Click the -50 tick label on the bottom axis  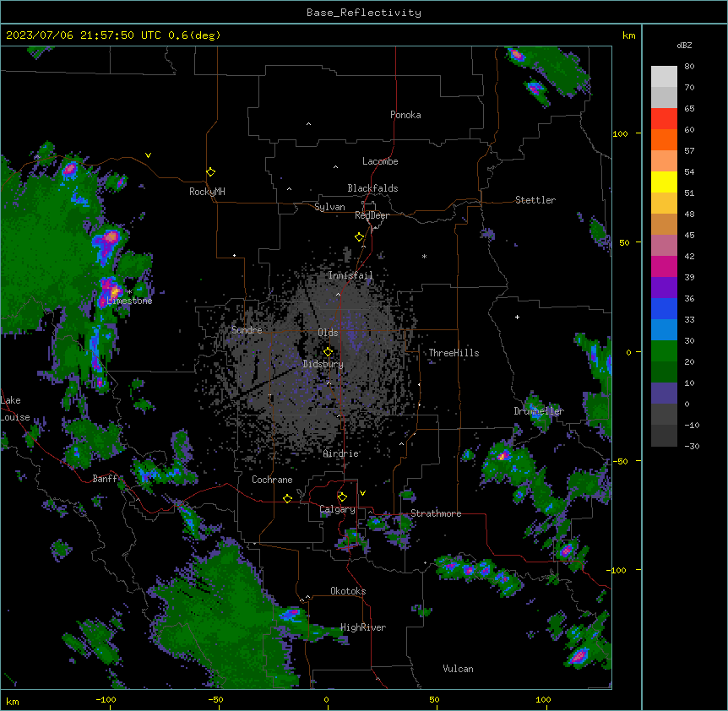215,699
